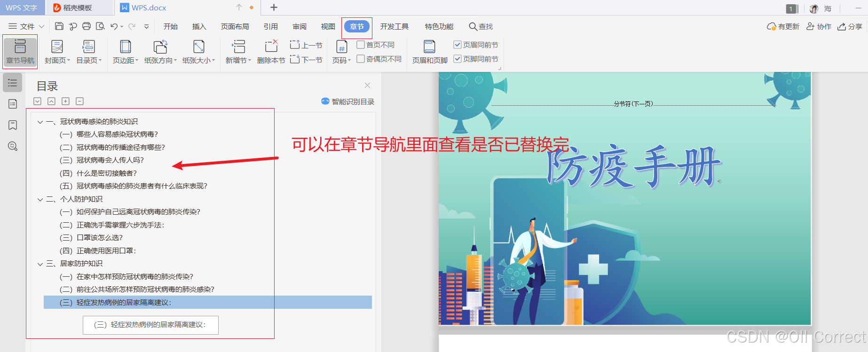Open the quick access toolbar customize dropdown

tap(147, 26)
